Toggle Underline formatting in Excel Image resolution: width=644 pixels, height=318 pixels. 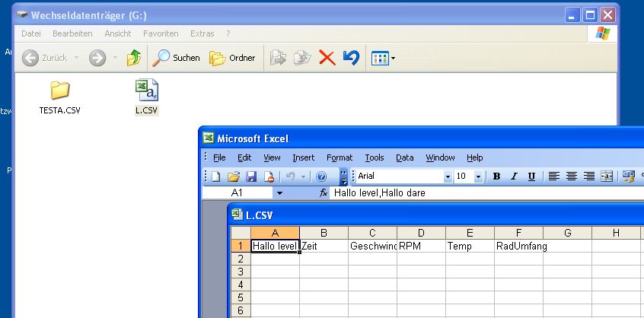[531, 176]
